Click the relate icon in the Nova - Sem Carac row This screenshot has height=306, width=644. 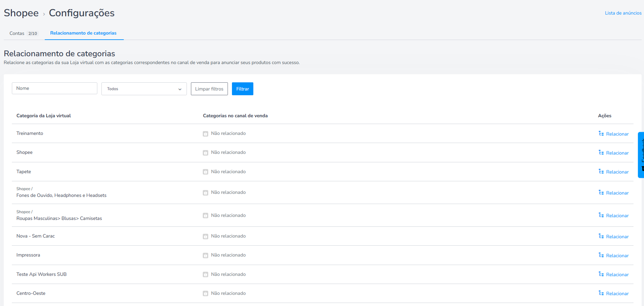click(x=601, y=236)
